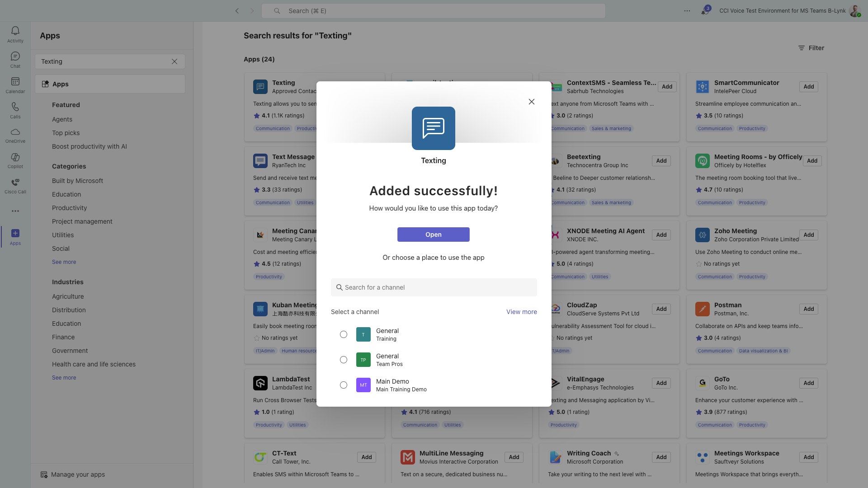Open Manage your apps link
The height and width of the screenshot is (488, 868).
(x=78, y=474)
